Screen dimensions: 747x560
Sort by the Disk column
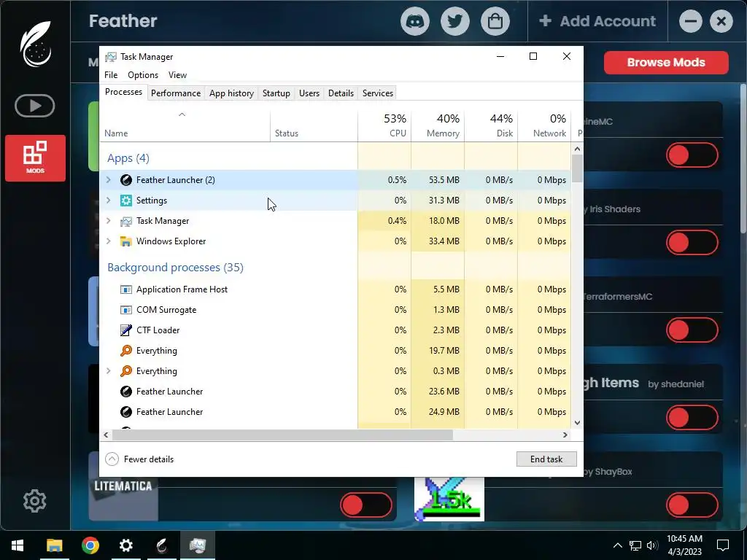(491, 126)
